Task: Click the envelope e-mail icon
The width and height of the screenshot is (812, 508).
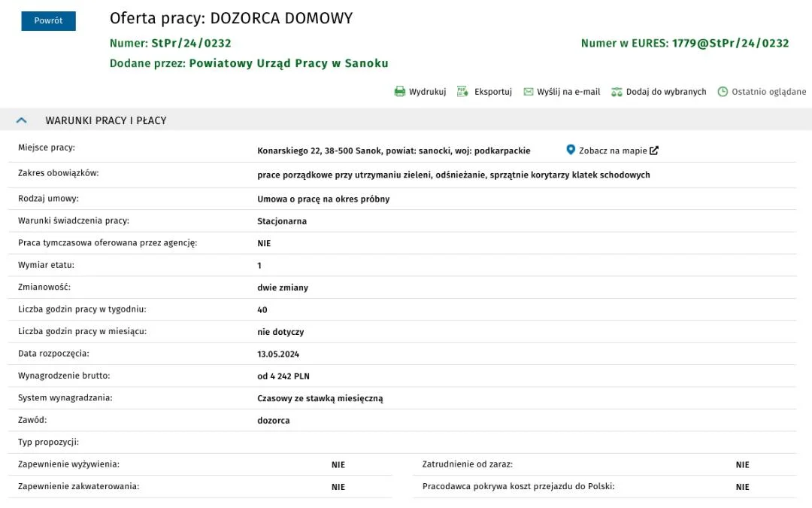Action: [x=529, y=92]
